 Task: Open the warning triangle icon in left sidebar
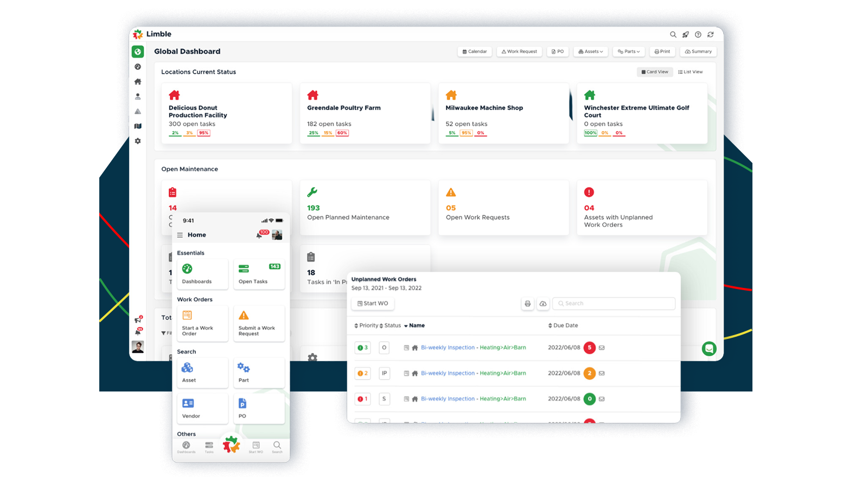pyautogui.click(x=138, y=111)
